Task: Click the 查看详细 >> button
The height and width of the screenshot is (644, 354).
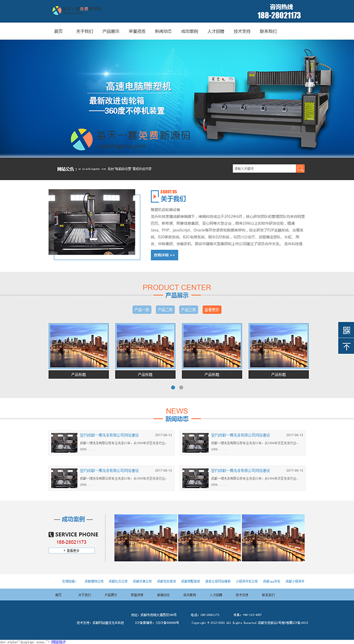Action: tap(164, 255)
